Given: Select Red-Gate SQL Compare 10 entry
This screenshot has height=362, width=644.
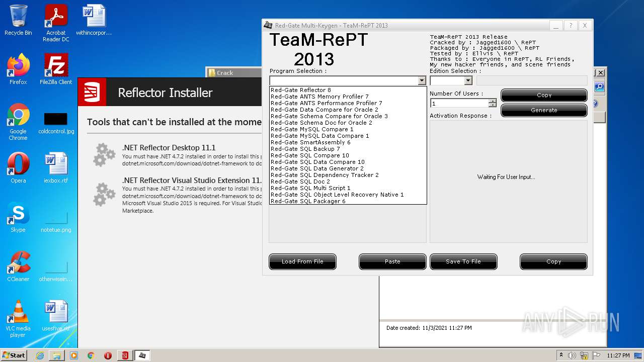Looking at the screenshot, I should (x=348, y=155).
